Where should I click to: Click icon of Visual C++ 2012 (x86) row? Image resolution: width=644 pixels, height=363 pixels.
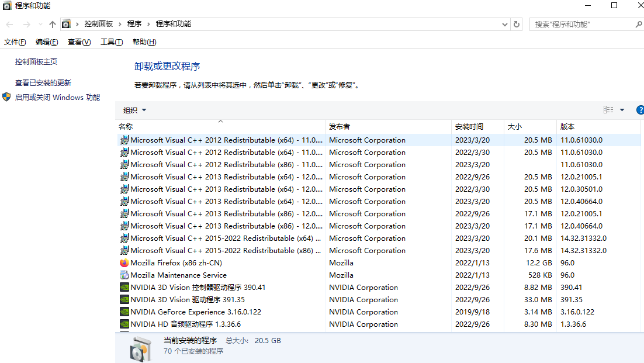[x=124, y=165]
